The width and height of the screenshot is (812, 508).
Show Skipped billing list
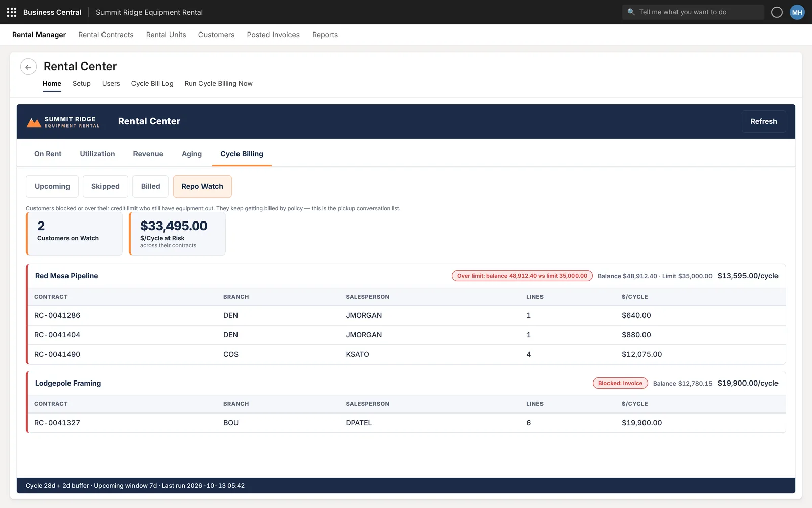(106, 186)
